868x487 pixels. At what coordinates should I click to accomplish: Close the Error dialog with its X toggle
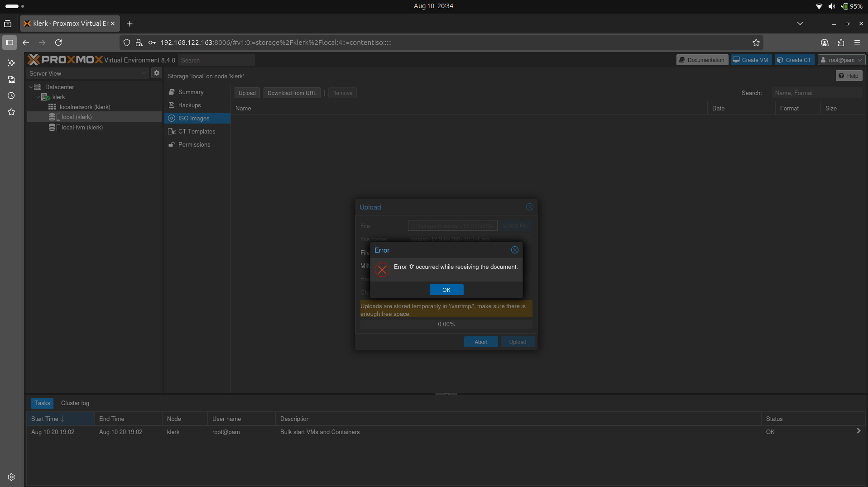click(514, 249)
